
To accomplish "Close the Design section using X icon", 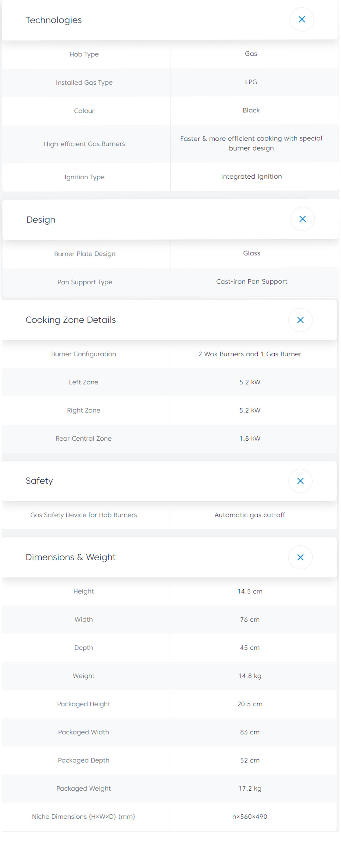I will [302, 219].
